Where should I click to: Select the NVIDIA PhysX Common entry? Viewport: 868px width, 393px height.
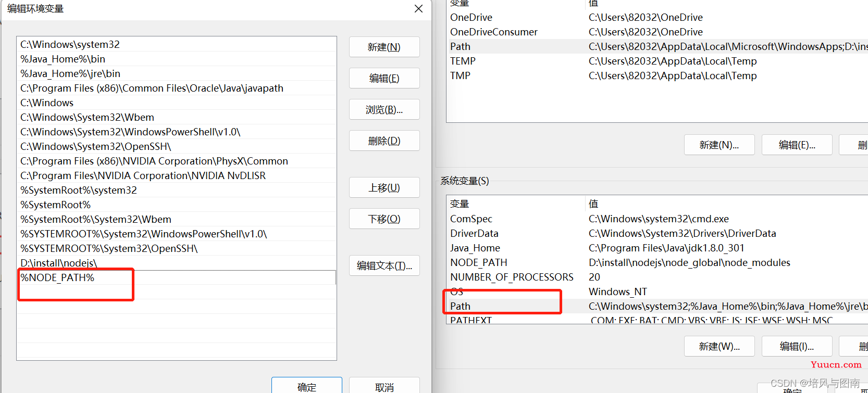coord(177,161)
